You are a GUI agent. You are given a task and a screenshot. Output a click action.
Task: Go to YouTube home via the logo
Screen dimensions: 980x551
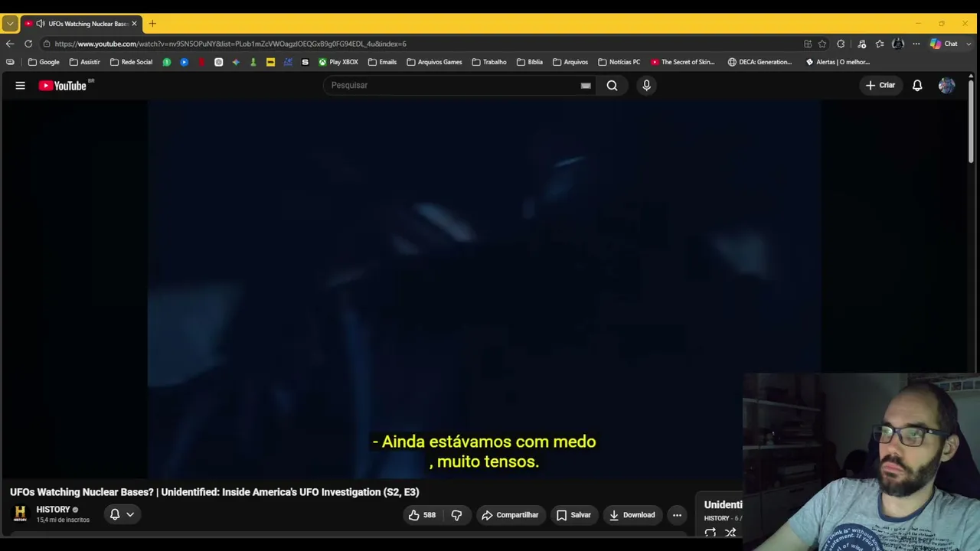63,86
